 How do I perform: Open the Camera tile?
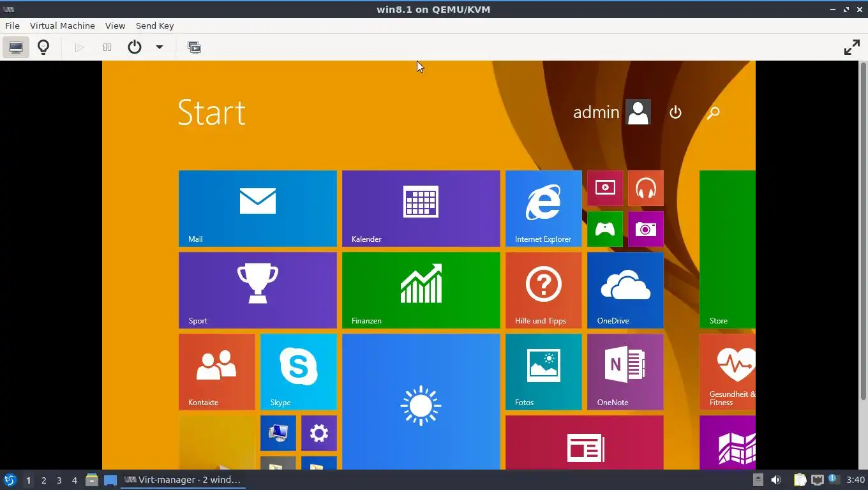pos(646,229)
